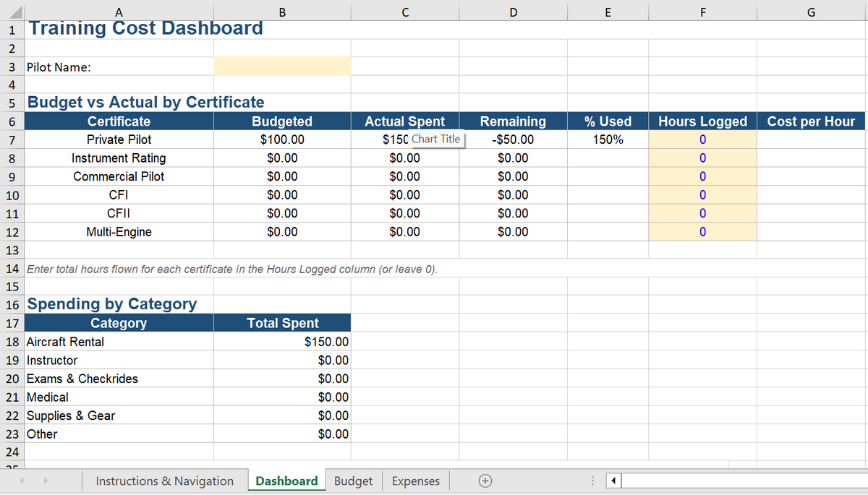Click the 150% used value
The width and height of the screenshot is (868, 495).
click(x=608, y=139)
